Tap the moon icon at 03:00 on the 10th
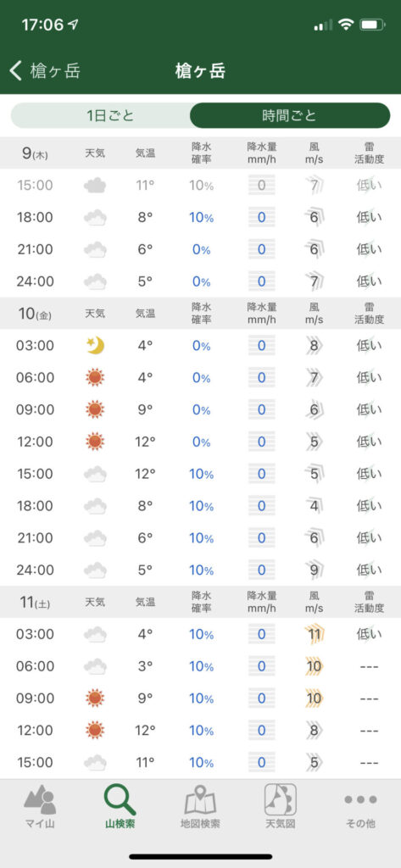 95,346
